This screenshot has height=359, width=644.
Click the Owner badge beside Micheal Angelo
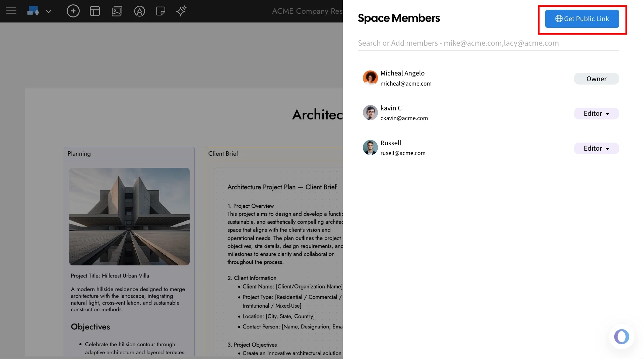pos(596,79)
